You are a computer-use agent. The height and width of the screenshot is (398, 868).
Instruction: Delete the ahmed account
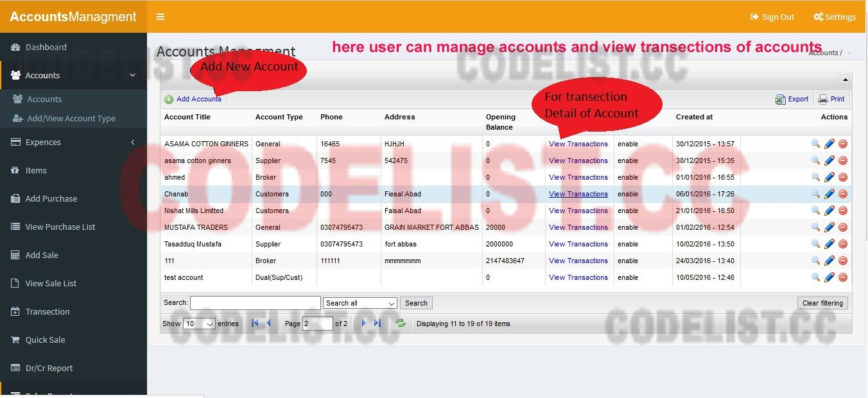843,177
